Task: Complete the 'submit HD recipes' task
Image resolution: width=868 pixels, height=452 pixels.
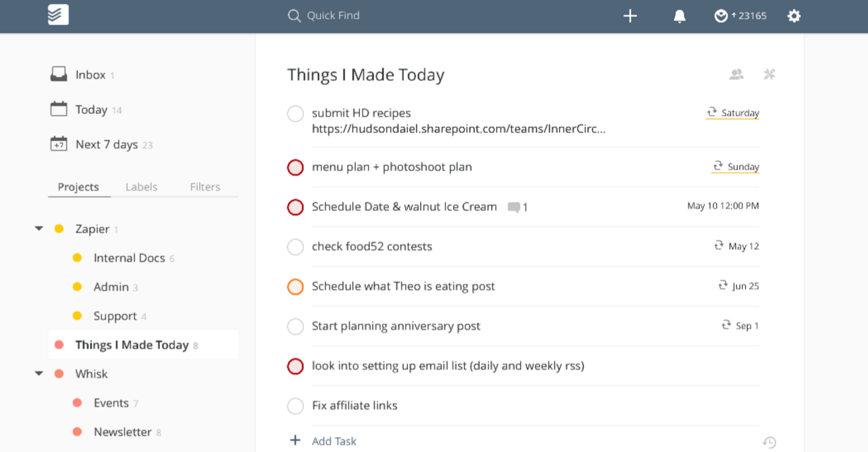Action: [x=295, y=114]
